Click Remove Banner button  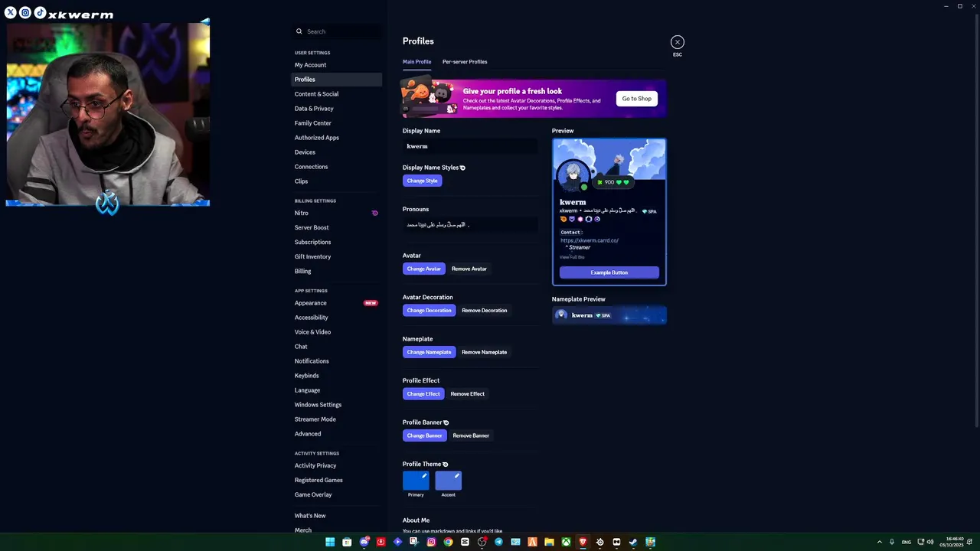[x=471, y=435]
